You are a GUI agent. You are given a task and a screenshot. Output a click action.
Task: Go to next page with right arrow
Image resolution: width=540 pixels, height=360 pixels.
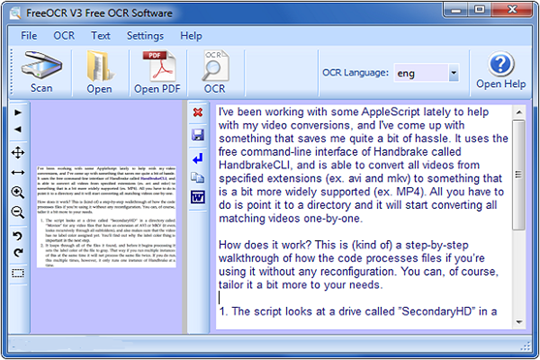coord(18,113)
